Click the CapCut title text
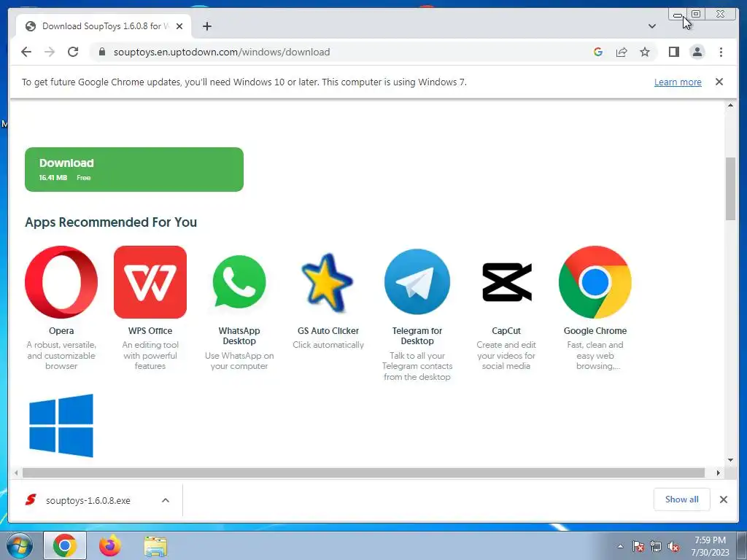 click(506, 330)
